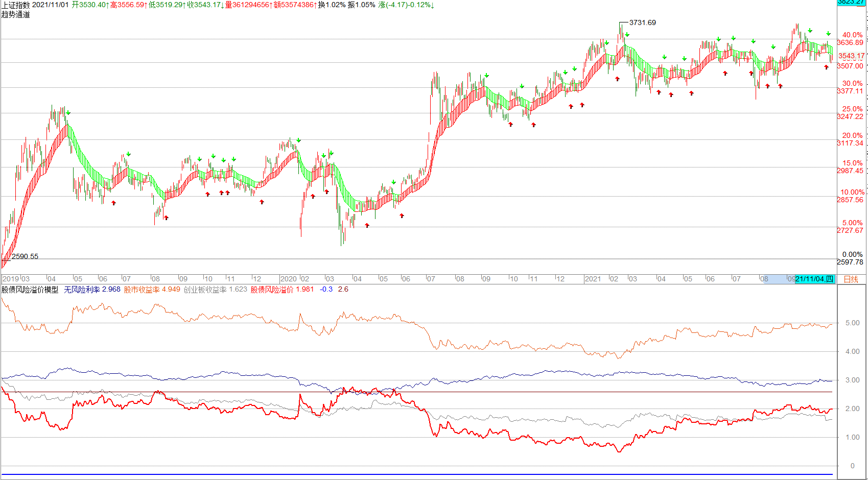Click the 3117.34 price axis label
The width and height of the screenshot is (868, 480).
pos(850,143)
